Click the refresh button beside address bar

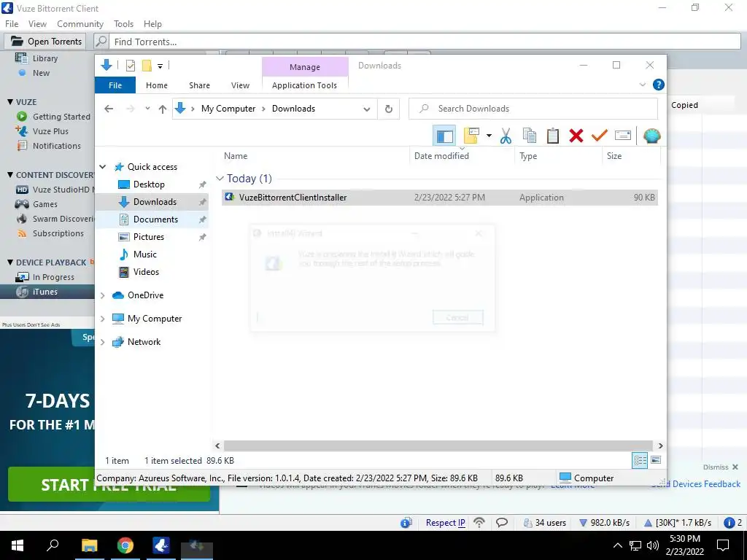pos(389,109)
